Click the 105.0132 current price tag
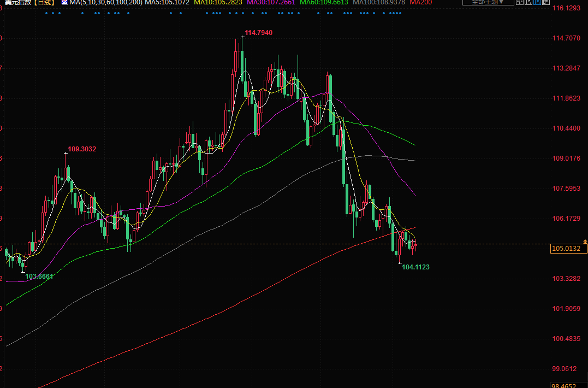Viewport: 588px width, 388px height. point(566,249)
